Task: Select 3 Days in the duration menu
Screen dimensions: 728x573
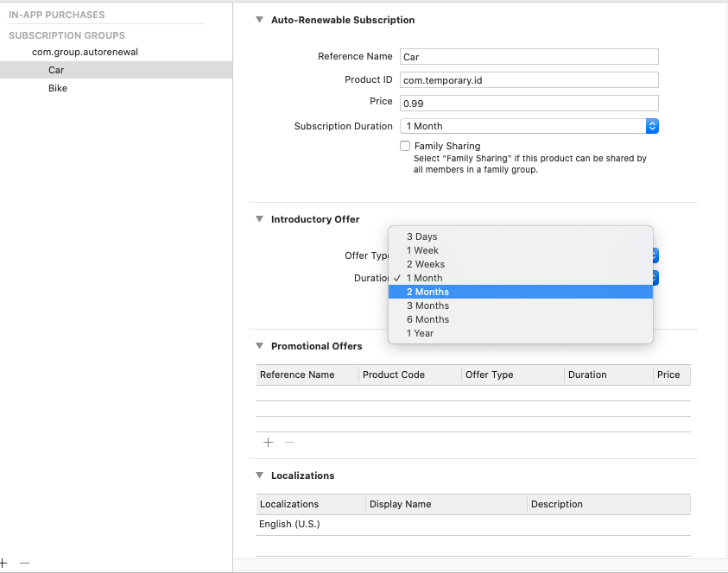Action: point(520,236)
